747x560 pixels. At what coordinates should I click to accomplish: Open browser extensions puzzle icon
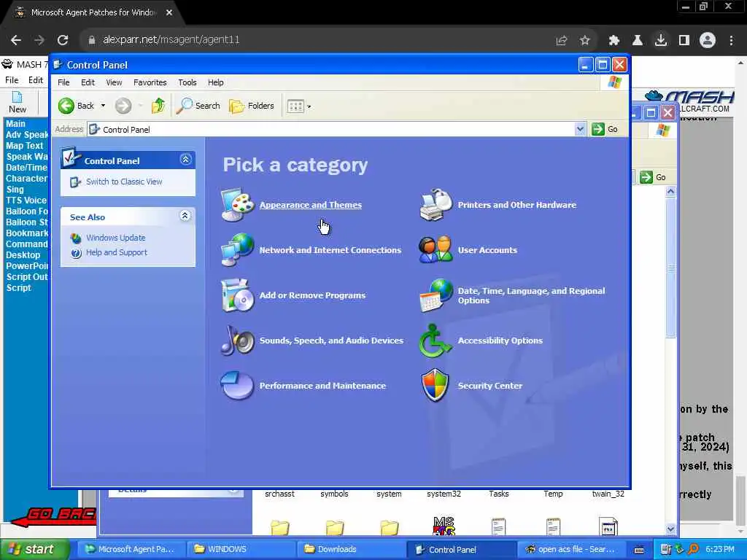click(614, 41)
